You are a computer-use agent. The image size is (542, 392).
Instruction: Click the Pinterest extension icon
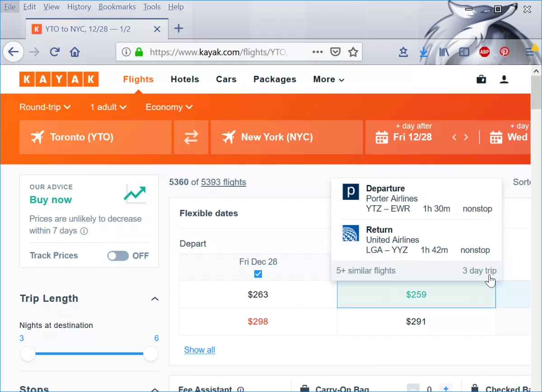505,52
